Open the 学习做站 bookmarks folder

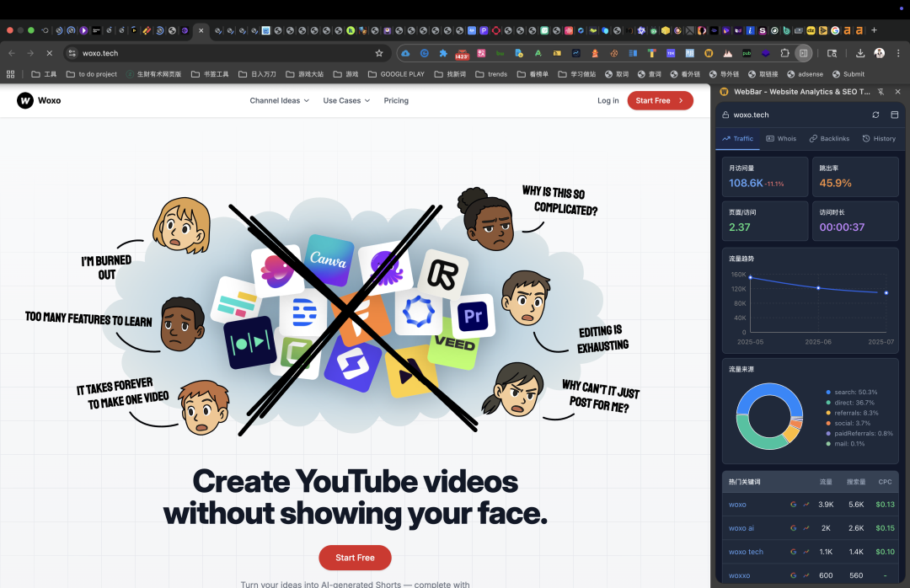point(576,74)
